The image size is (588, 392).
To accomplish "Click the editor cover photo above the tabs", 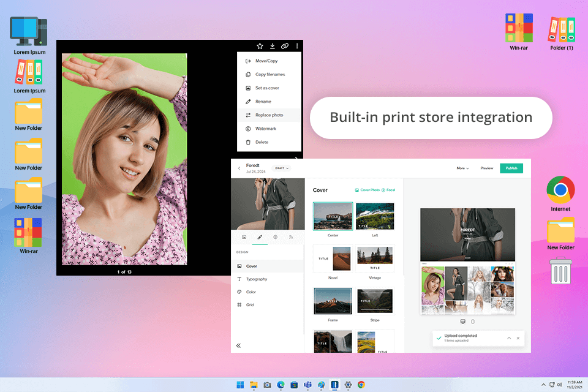I will point(268,204).
